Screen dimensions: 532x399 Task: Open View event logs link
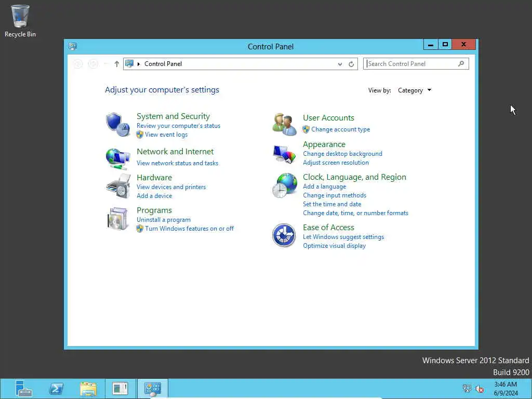(x=166, y=135)
